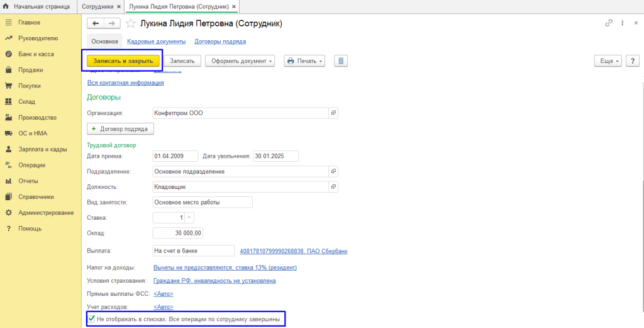Open the Сбербанк bank account link
Image resolution: width=644 pixels, height=328 pixels.
pyautogui.click(x=294, y=251)
